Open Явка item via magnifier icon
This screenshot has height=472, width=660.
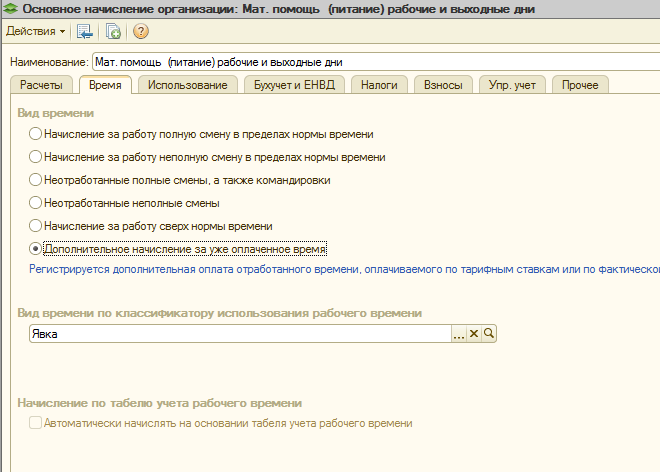coord(490,335)
